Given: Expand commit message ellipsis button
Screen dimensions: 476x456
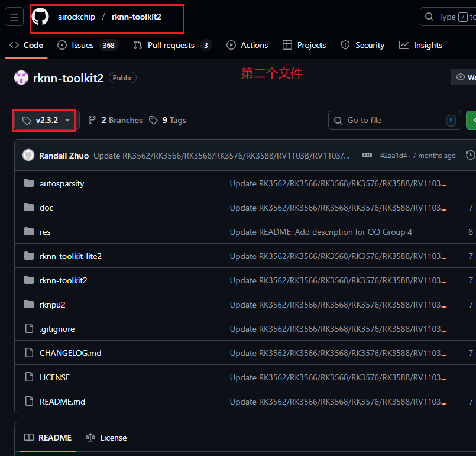Looking at the screenshot, I should (367, 155).
